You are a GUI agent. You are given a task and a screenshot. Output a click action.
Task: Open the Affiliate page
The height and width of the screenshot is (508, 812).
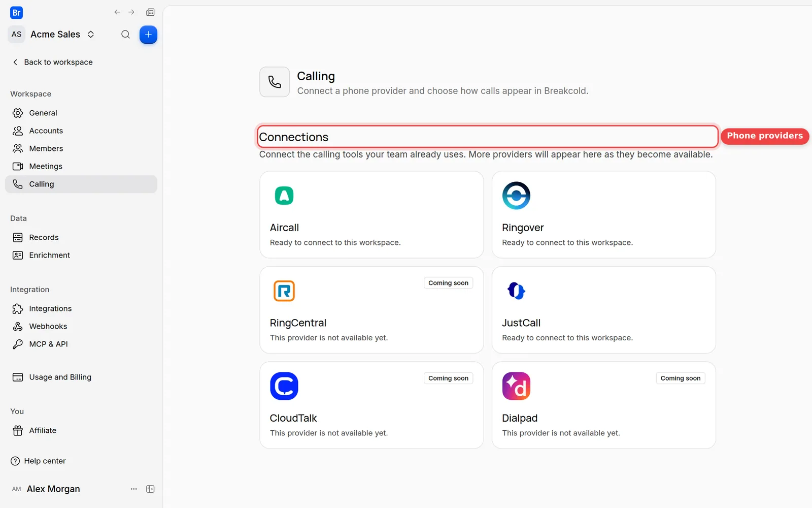pyautogui.click(x=81, y=430)
